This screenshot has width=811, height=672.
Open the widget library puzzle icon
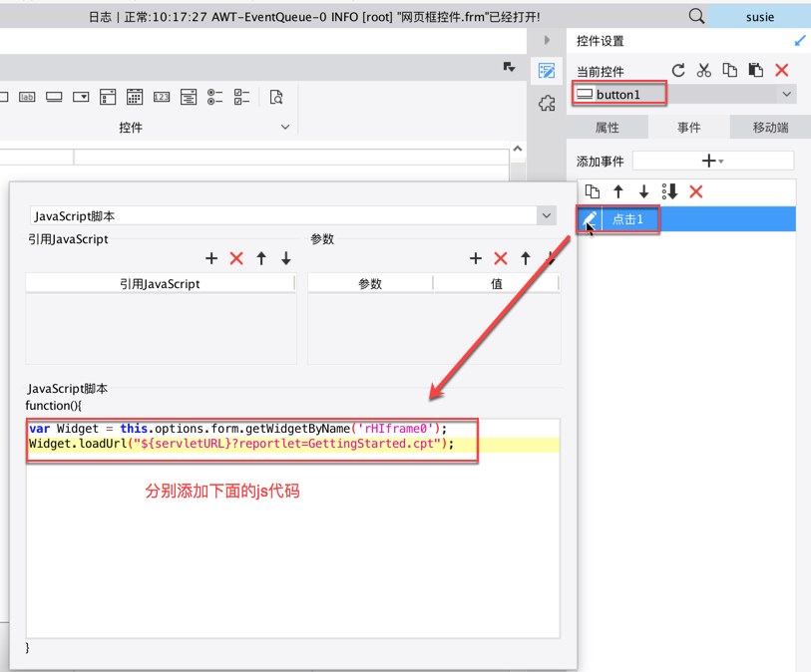coord(547,103)
